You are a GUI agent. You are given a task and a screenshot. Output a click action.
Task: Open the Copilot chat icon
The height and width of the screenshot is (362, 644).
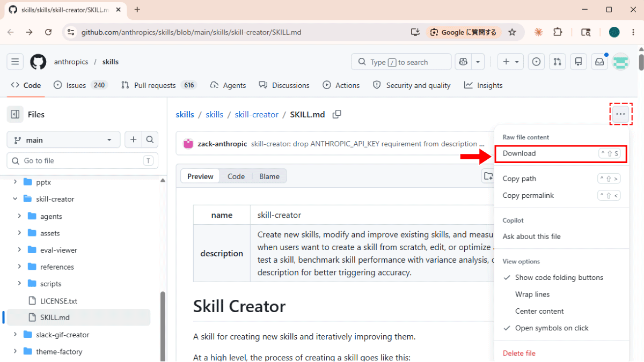coord(462,62)
